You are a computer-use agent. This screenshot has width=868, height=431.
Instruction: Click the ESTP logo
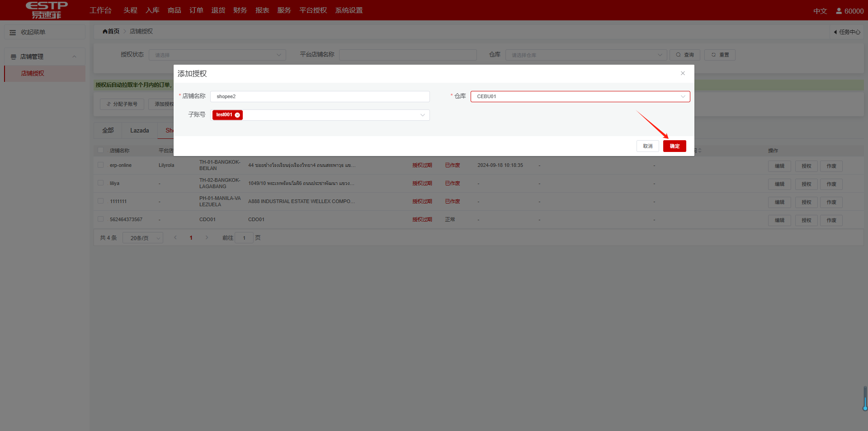pos(47,10)
